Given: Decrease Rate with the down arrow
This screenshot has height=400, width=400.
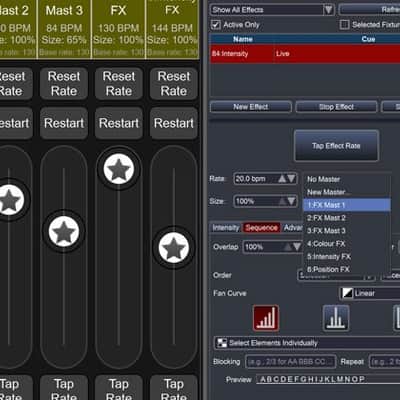Looking at the screenshot, I should 291,179.
